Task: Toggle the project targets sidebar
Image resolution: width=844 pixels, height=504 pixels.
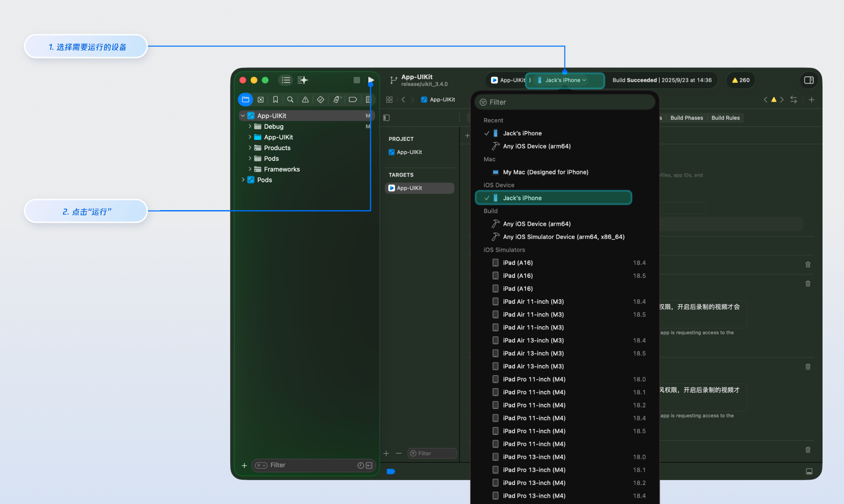Action: 386,117
